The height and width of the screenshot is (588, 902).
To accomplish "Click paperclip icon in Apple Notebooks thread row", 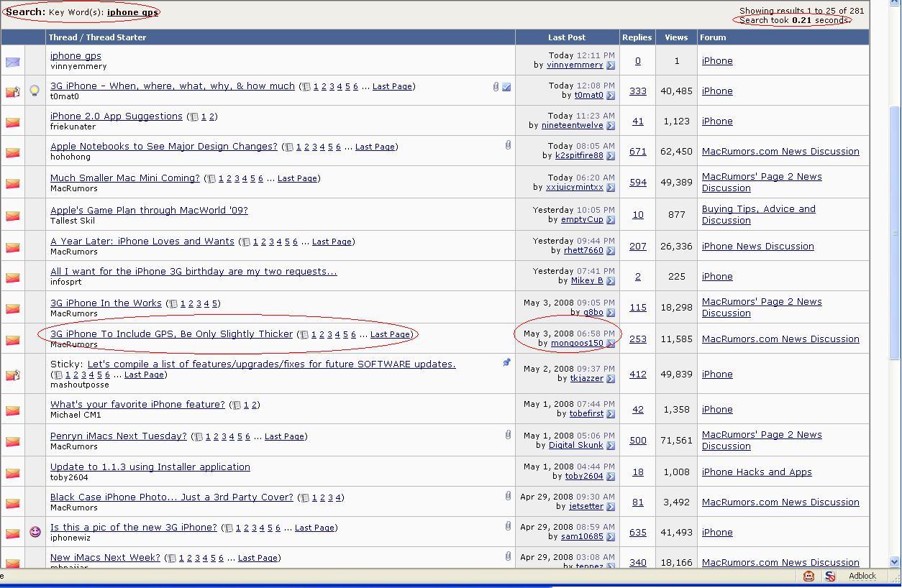I will tap(508, 145).
